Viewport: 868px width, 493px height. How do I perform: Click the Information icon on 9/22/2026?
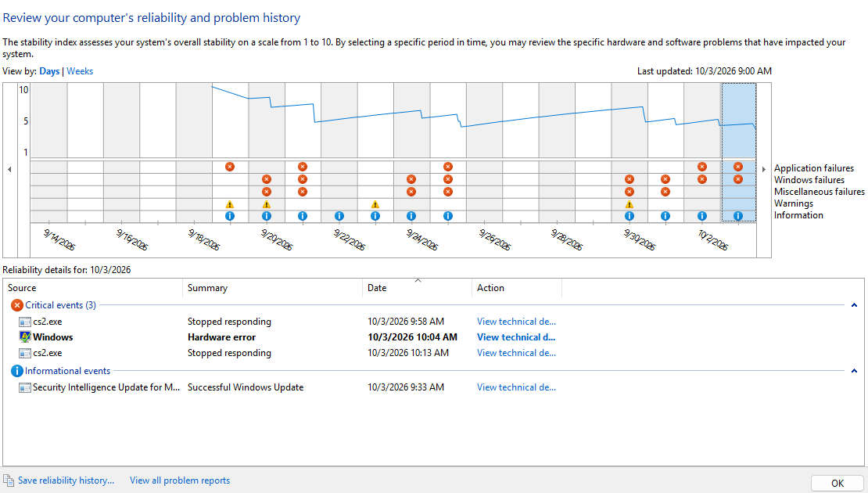(339, 216)
